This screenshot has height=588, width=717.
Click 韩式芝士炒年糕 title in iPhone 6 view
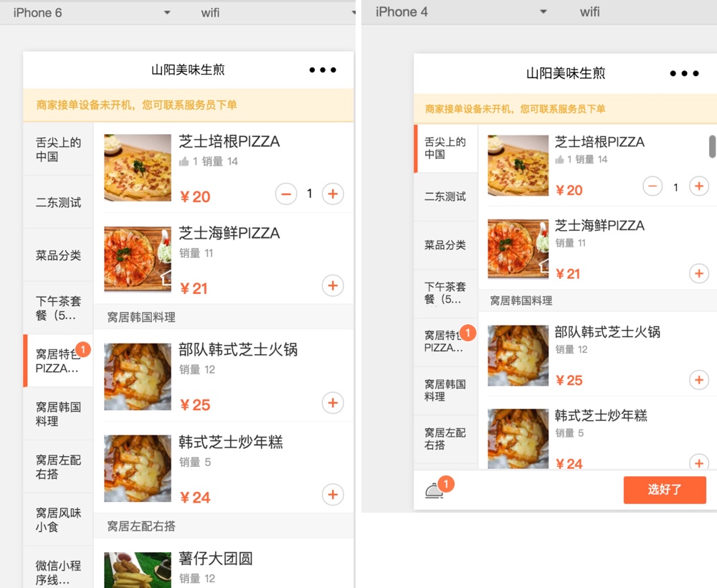click(x=230, y=442)
